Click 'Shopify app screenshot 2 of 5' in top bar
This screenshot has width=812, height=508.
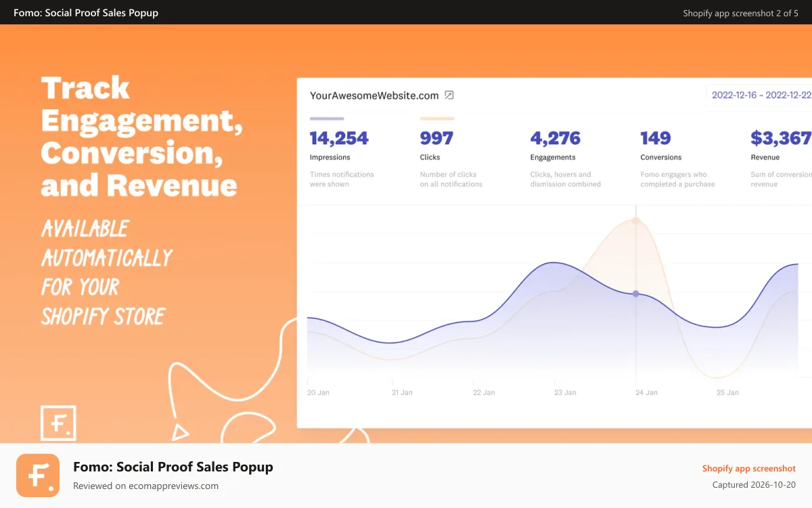point(741,13)
